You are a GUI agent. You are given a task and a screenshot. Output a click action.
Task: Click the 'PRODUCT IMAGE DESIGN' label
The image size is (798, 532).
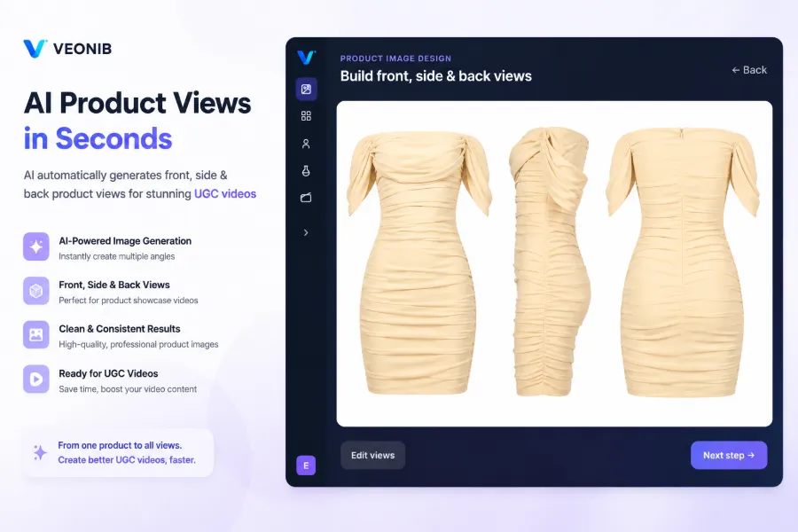[395, 59]
